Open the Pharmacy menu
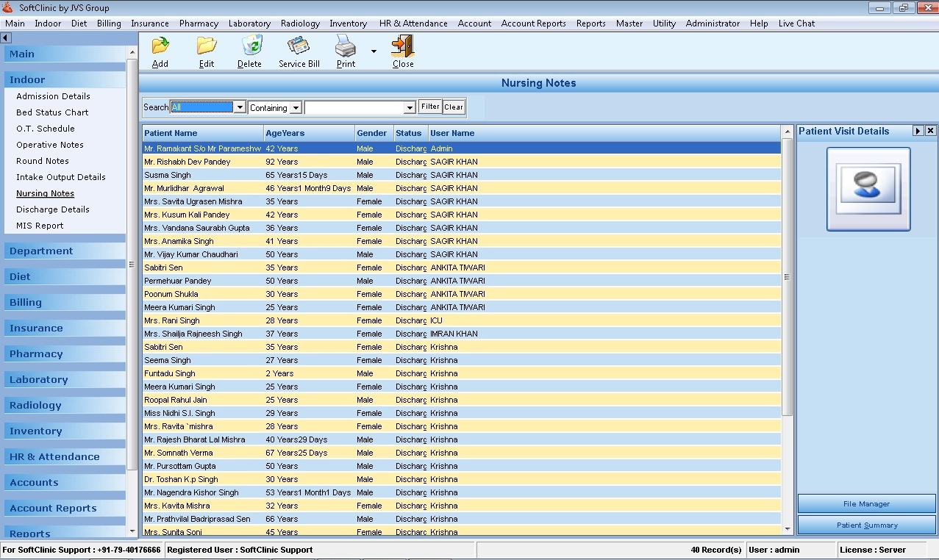The height and width of the screenshot is (560, 939). 199,24
